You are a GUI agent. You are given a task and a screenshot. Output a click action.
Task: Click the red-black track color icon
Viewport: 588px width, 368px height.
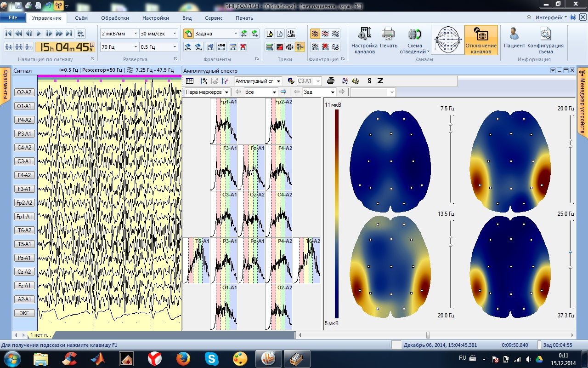click(280, 46)
